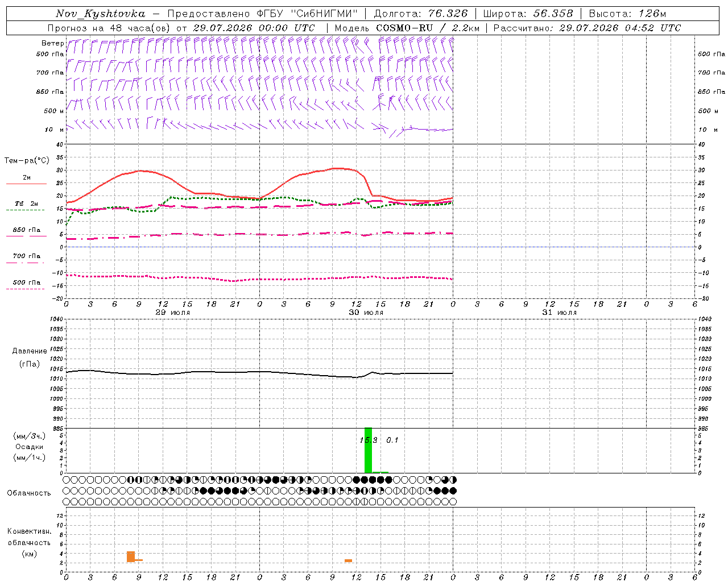The width and height of the screenshot is (728, 582).
Task: Click the Конвективн. облачность panel label
Action: pyautogui.click(x=29, y=542)
